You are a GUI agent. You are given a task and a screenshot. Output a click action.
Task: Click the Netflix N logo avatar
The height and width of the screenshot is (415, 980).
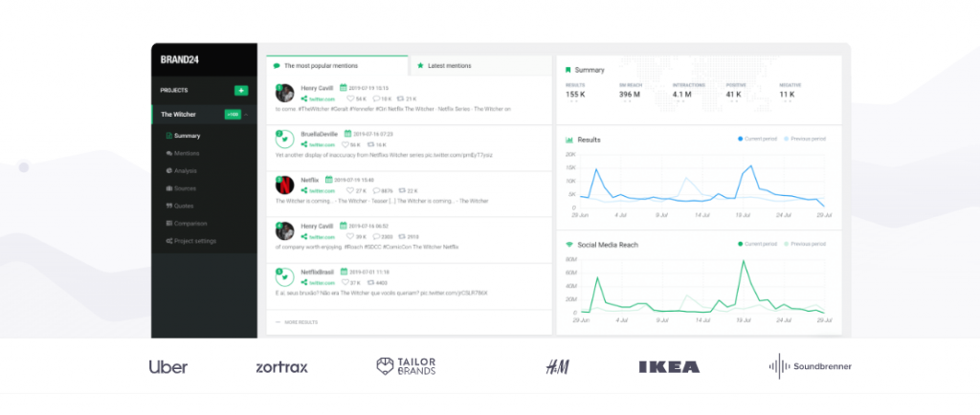point(285,185)
